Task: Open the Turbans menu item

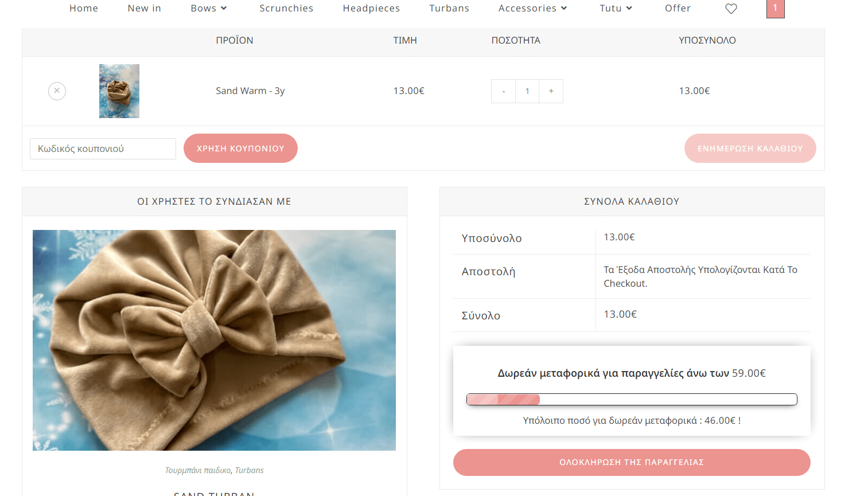Action: coord(449,8)
